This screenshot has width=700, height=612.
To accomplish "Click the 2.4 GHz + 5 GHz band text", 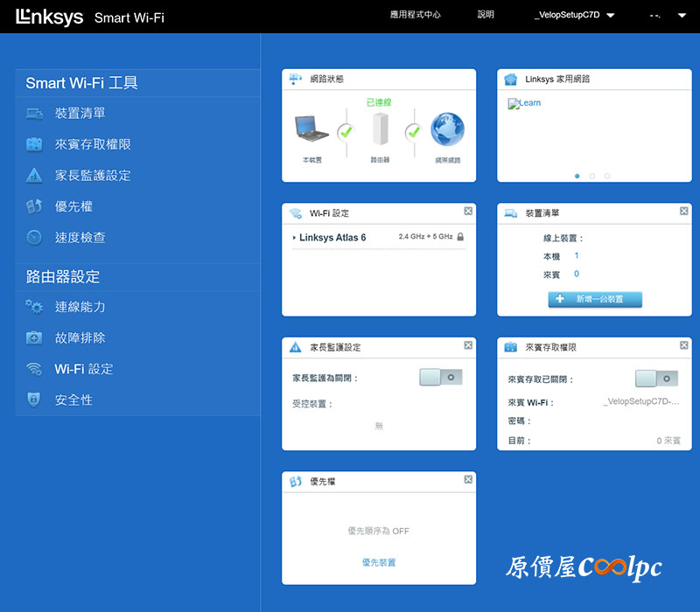I will 425,236.
